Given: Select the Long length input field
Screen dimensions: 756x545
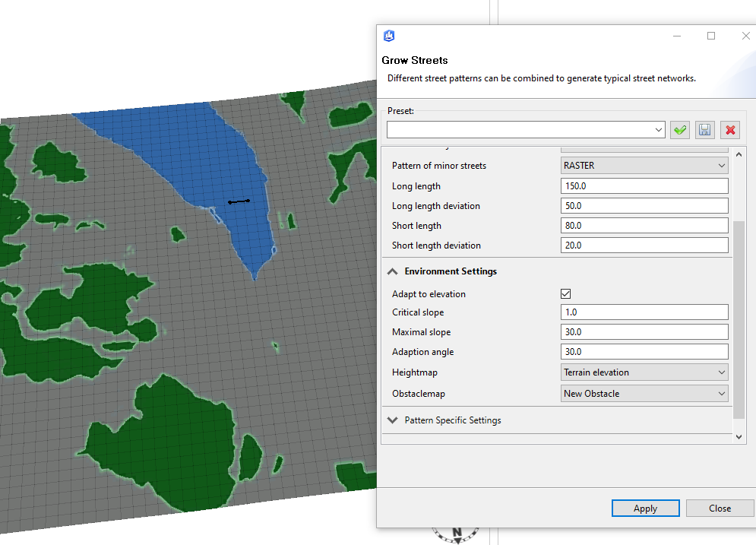Looking at the screenshot, I should point(644,185).
